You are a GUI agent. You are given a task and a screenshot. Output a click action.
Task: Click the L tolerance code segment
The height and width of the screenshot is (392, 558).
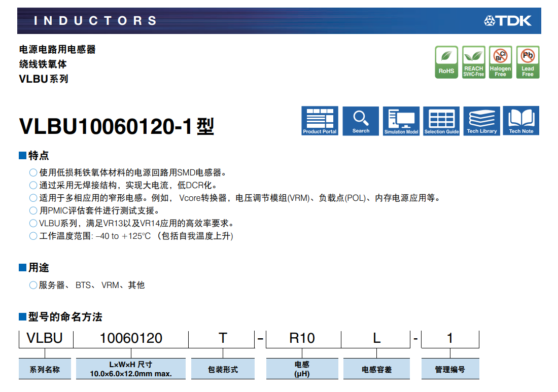tap(376, 338)
